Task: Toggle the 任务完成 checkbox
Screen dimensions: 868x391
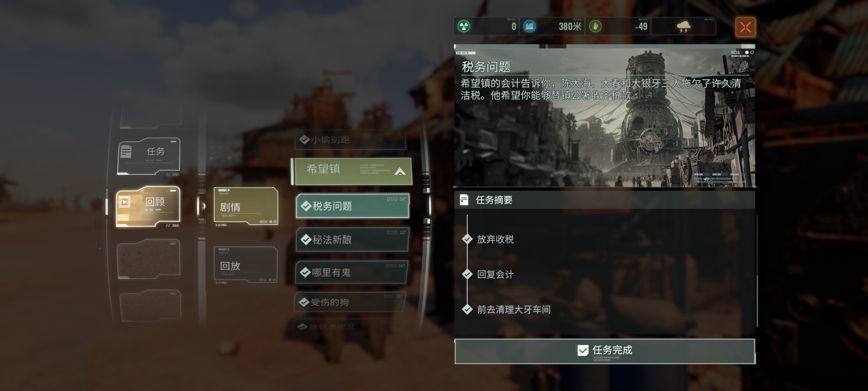Action: (x=583, y=350)
